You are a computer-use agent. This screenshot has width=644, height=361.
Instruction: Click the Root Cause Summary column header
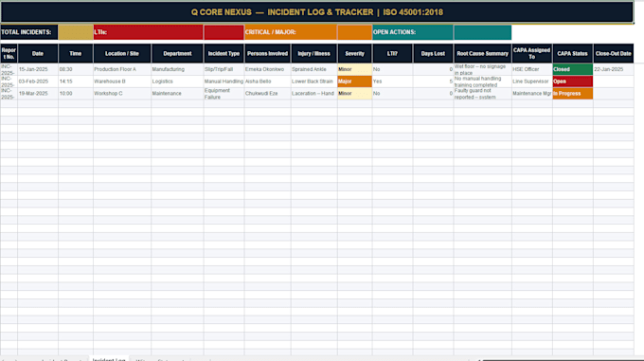(x=483, y=53)
